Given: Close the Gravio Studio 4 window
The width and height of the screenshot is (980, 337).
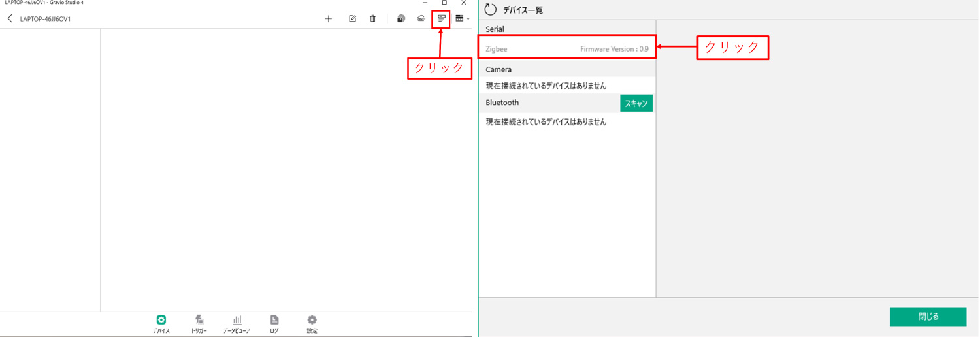Looking at the screenshot, I should 464,3.
